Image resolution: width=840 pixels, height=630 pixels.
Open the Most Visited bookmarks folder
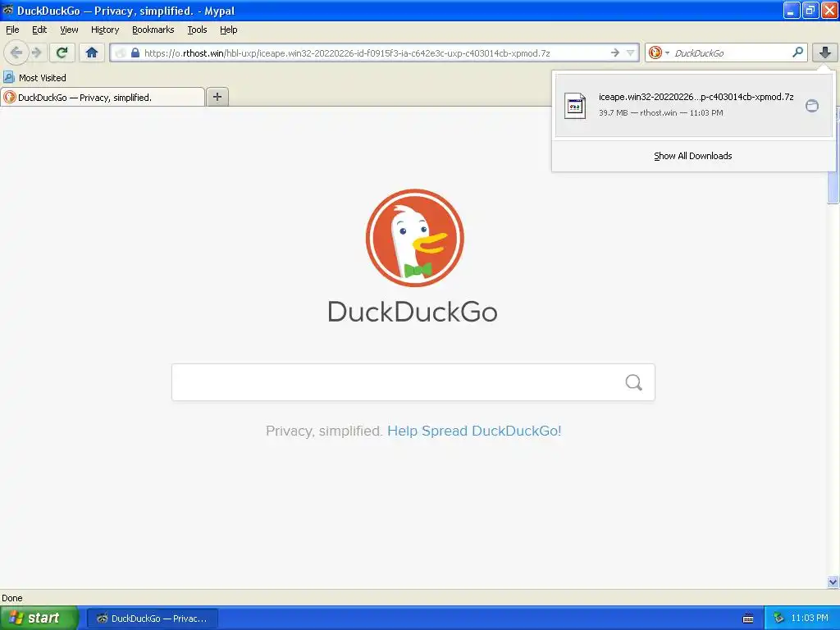coord(35,78)
